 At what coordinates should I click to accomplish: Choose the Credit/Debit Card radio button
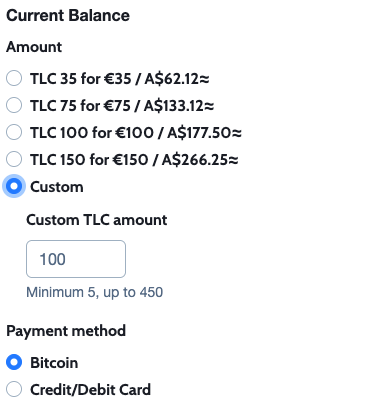click(x=14, y=389)
